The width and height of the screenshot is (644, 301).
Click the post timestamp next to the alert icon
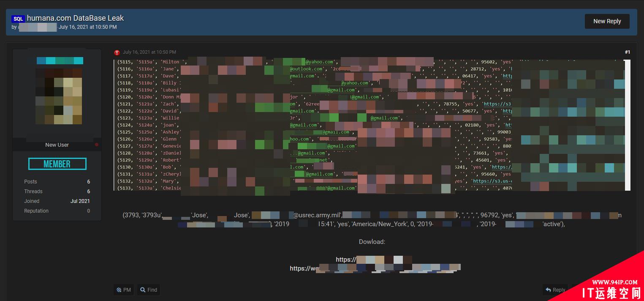coord(149,52)
